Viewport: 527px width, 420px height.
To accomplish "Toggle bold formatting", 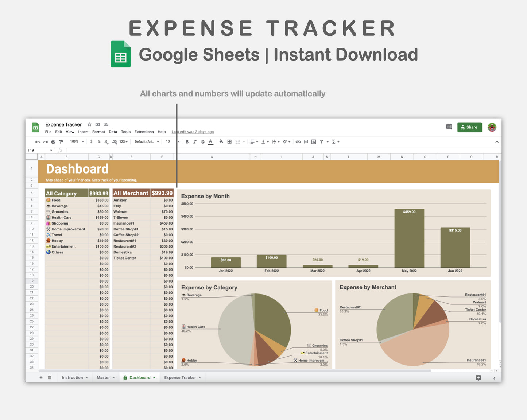I will pos(187,141).
